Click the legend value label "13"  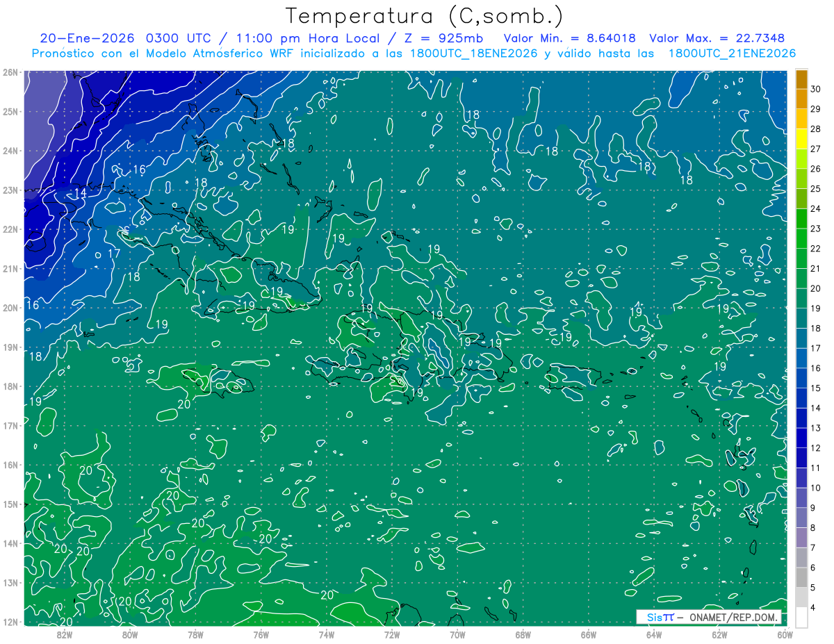click(x=816, y=428)
